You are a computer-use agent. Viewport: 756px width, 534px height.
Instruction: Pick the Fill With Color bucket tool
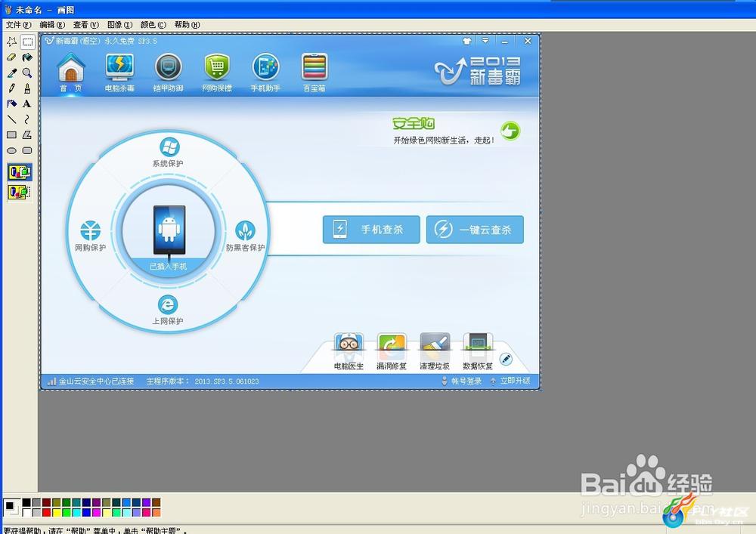27,57
